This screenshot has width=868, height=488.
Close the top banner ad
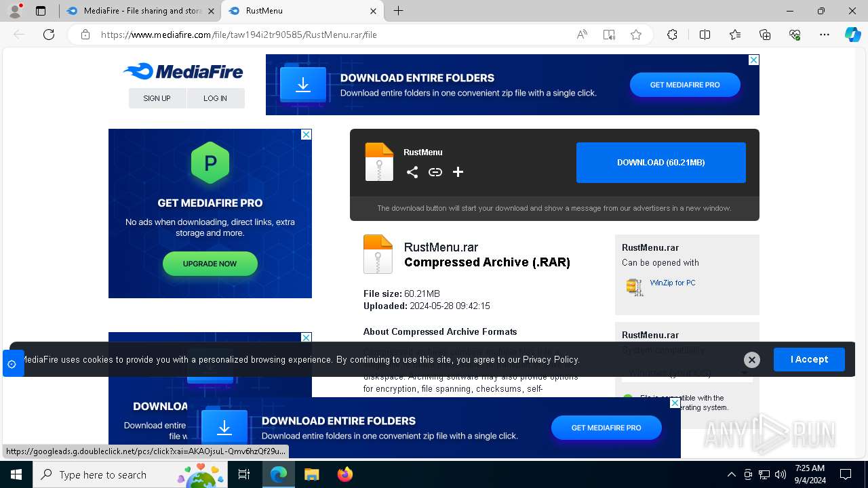753,60
